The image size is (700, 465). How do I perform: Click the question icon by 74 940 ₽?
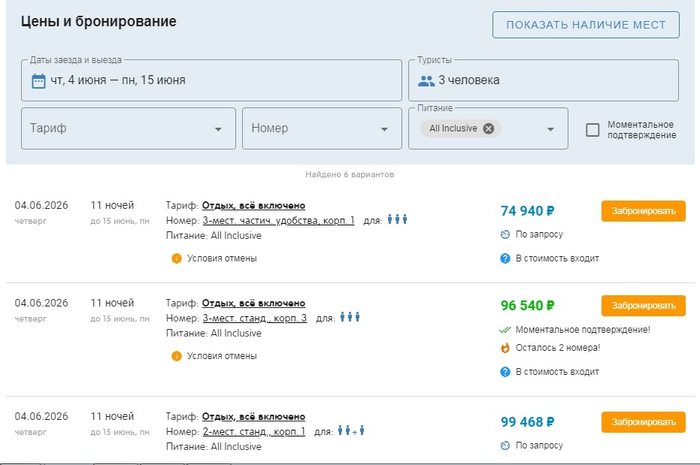505,258
